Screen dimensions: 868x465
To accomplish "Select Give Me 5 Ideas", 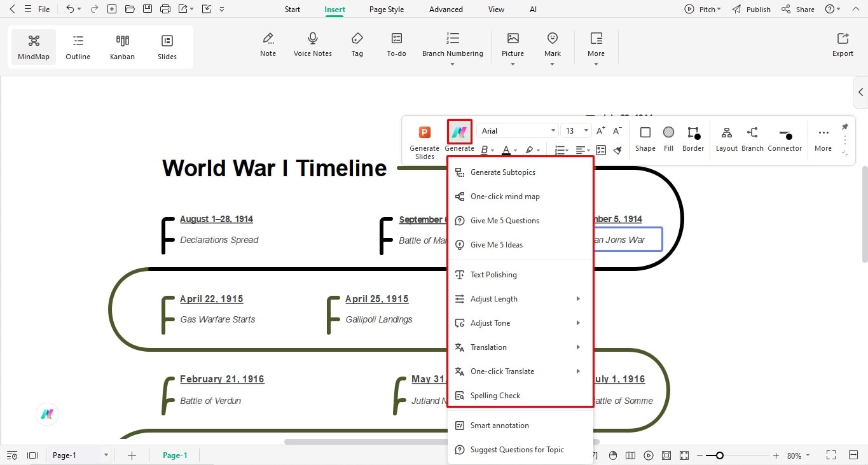I will click(520, 245).
